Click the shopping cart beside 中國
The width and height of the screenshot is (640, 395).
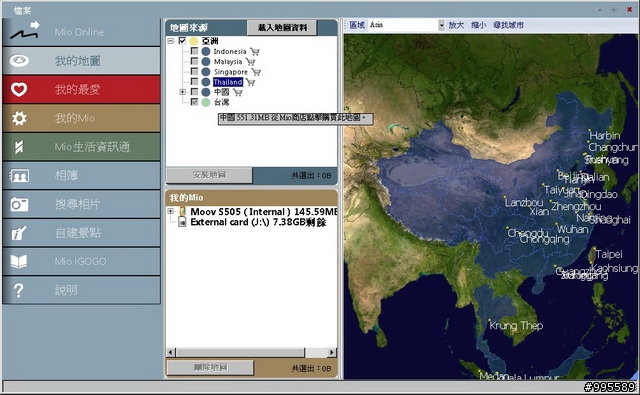point(238,92)
